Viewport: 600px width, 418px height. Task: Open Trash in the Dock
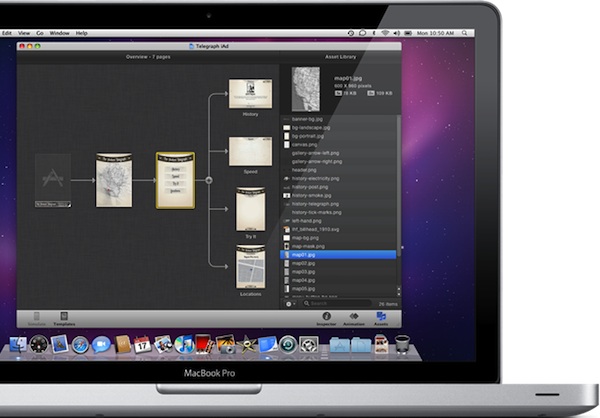tap(402, 344)
